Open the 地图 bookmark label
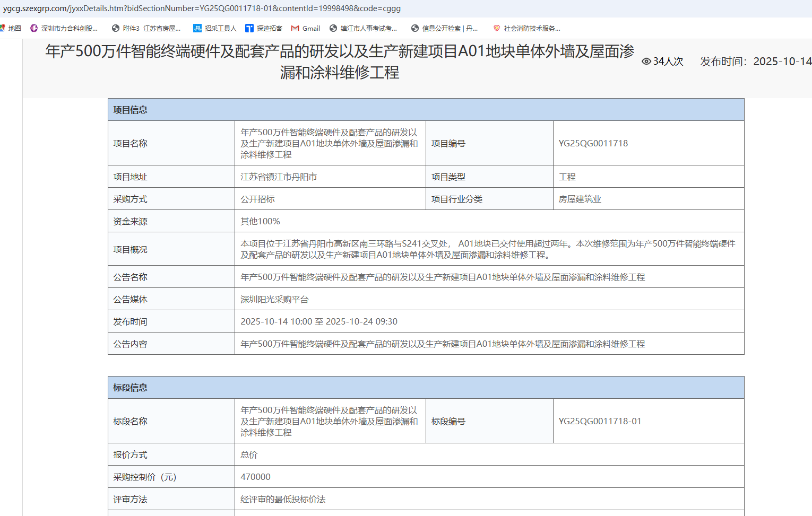This screenshot has width=812, height=516. (14, 28)
